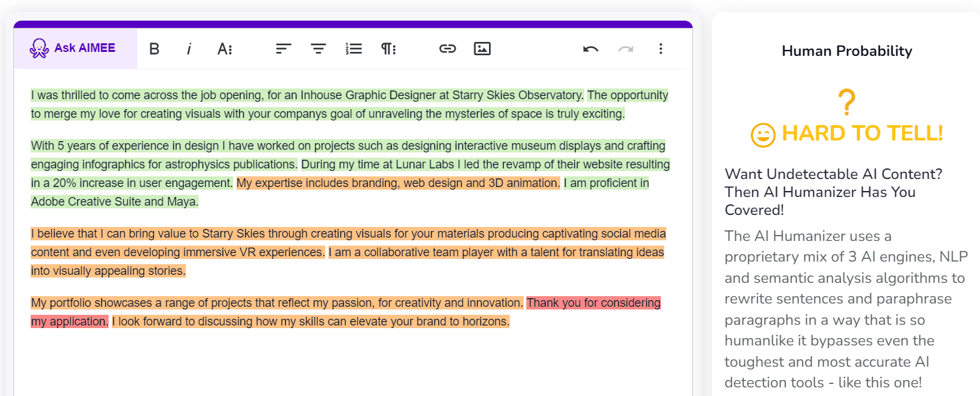Open the more options vertical dots menu
This screenshot has height=396, width=980.
point(660,49)
